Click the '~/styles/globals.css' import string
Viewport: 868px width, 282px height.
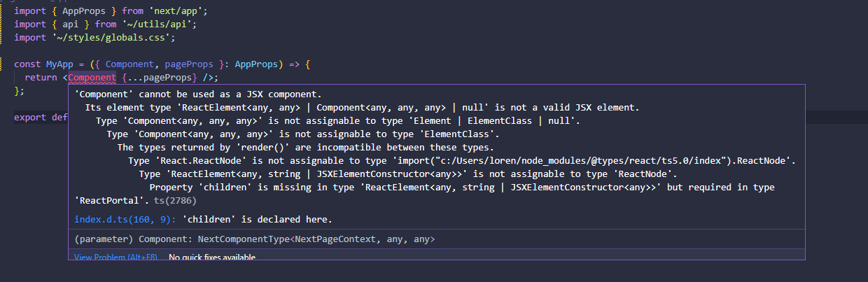(108, 37)
